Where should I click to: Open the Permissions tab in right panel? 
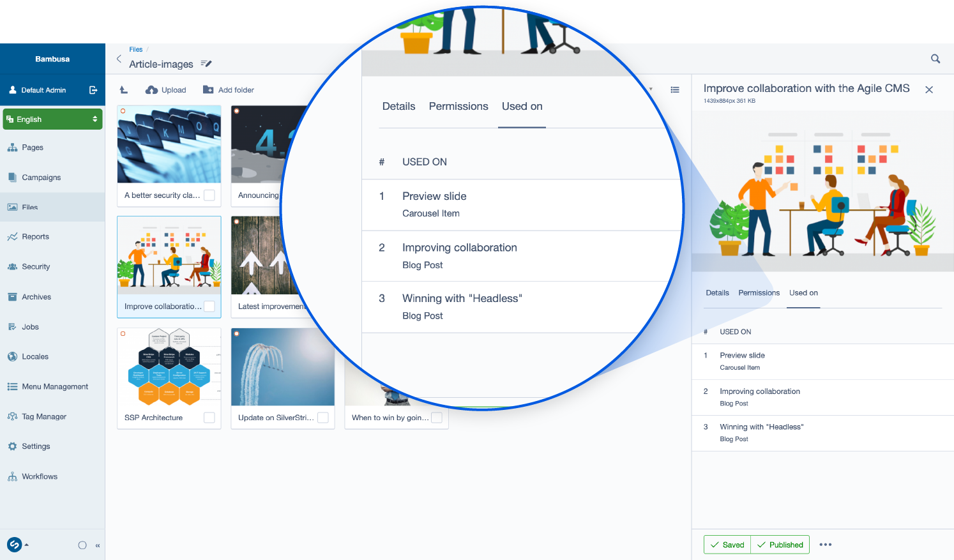759,293
